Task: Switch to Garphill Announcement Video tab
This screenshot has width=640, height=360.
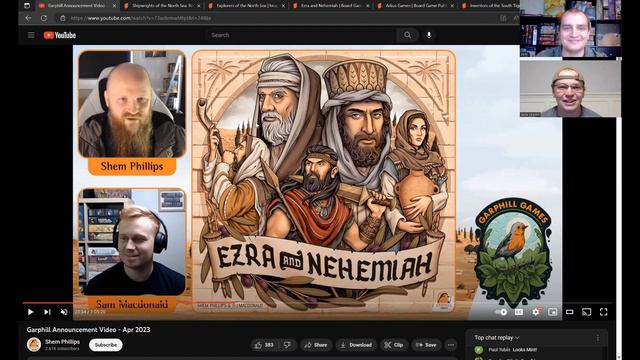Action: coord(76,6)
